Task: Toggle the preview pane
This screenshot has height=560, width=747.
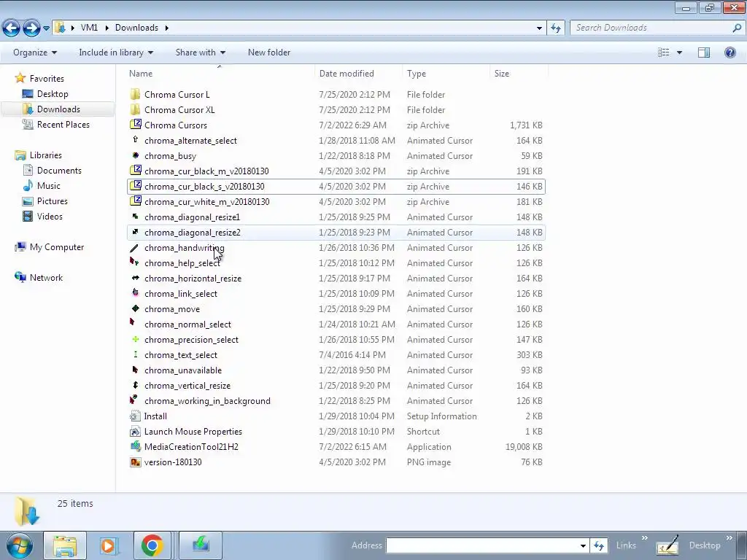Action: pyautogui.click(x=704, y=52)
